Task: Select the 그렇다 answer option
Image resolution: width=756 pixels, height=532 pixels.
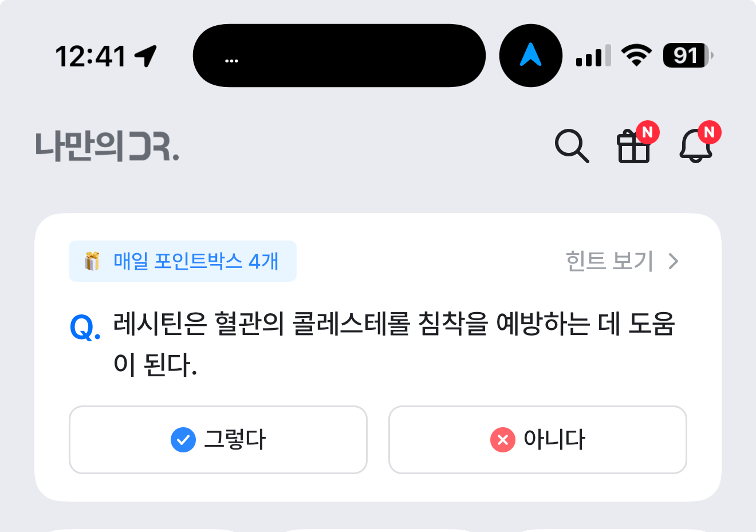Action: 218,440
